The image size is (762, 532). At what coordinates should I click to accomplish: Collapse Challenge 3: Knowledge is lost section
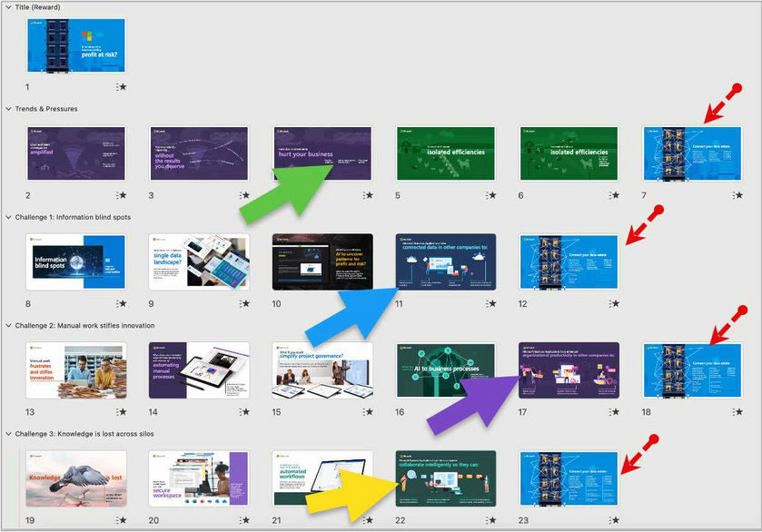click(8, 434)
